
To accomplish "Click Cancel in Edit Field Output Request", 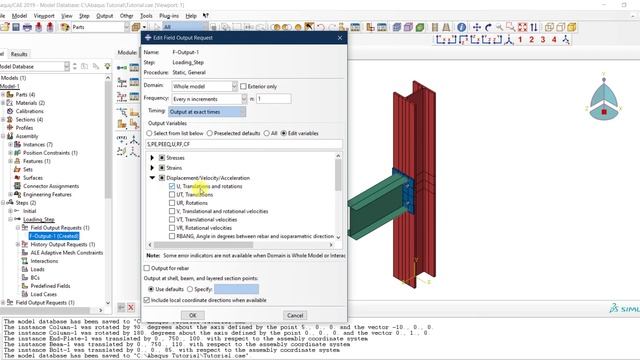I will pos(295,315).
